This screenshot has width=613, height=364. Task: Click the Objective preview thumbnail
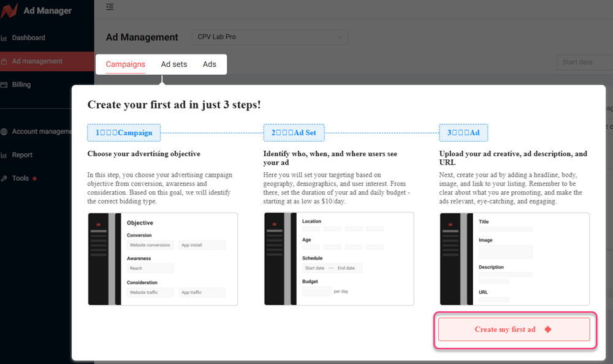pyautogui.click(x=162, y=259)
